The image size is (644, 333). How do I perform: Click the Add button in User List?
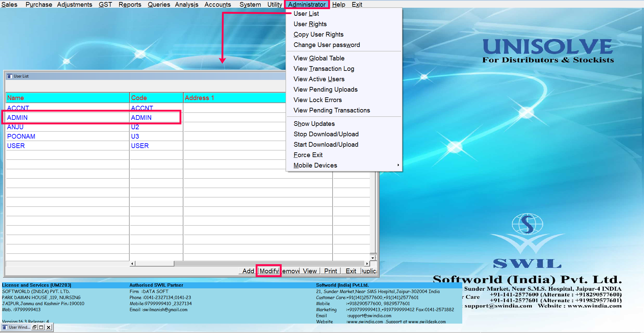pyautogui.click(x=248, y=271)
